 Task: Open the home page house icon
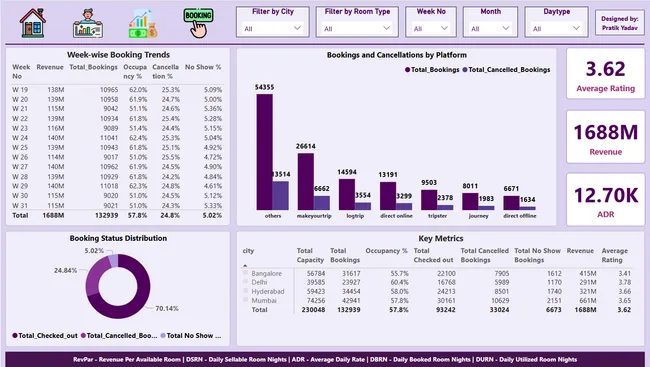tap(33, 23)
